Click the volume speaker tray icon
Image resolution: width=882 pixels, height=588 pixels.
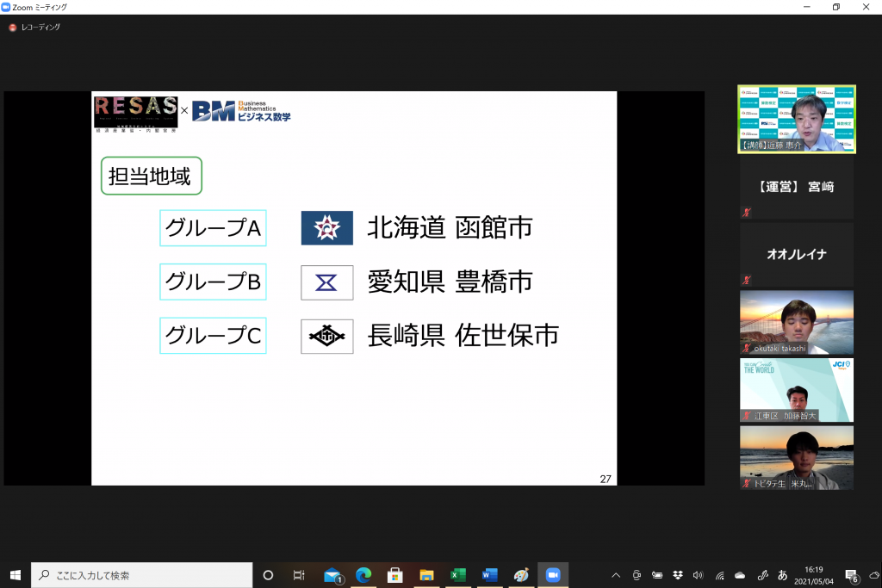pyautogui.click(x=698, y=575)
